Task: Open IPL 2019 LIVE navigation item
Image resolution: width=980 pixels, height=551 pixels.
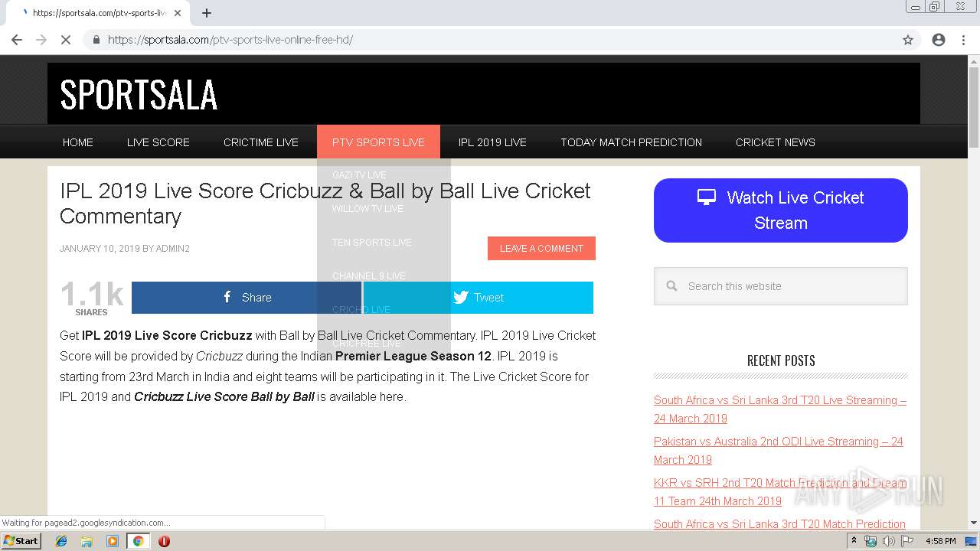Action: click(x=492, y=142)
